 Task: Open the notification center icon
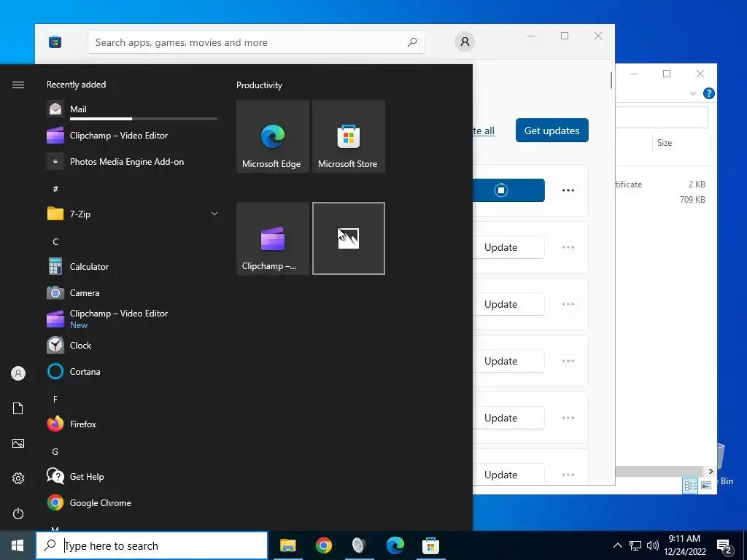724,547
